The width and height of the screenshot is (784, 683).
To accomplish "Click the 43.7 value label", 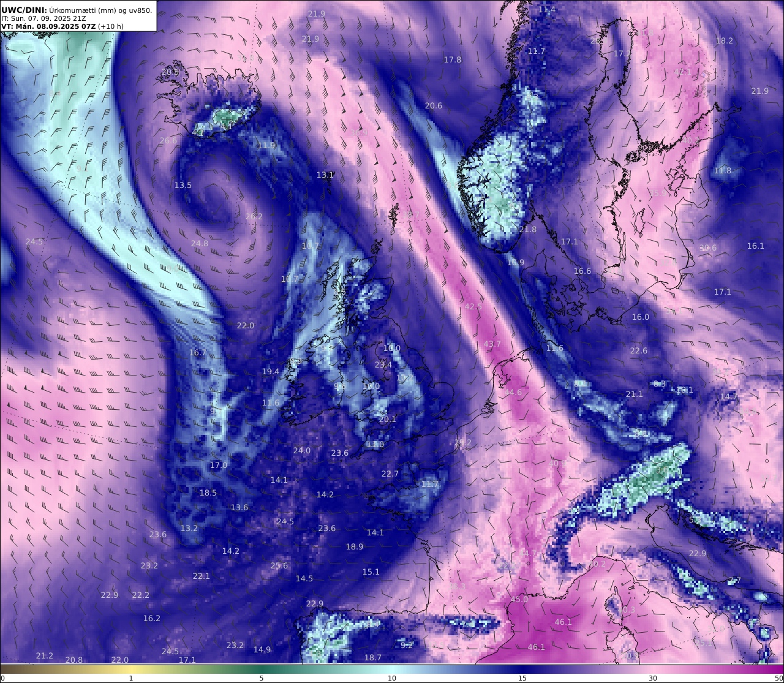I will tap(492, 344).
